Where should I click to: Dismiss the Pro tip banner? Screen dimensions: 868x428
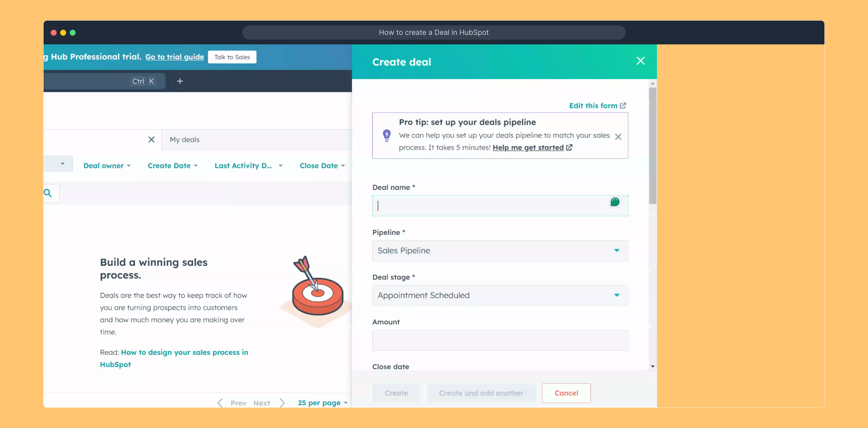click(618, 137)
